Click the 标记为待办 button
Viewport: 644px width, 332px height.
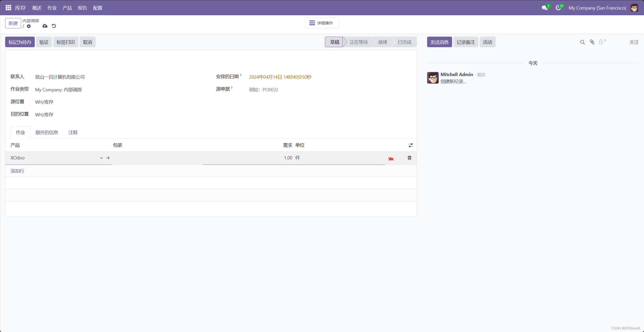click(x=20, y=42)
